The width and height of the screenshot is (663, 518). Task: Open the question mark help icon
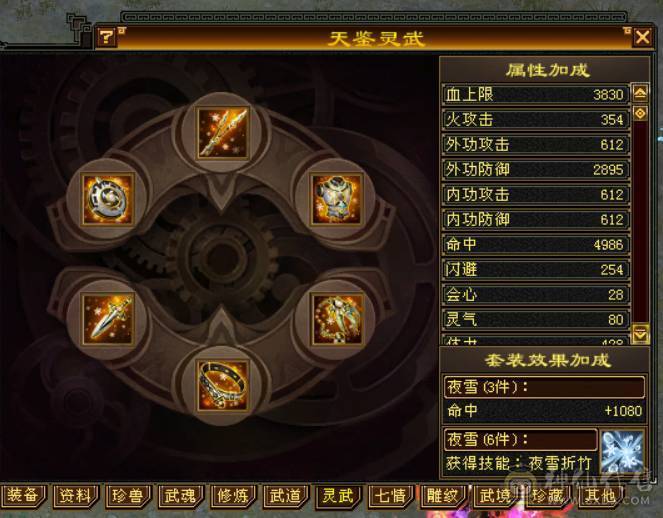point(106,38)
